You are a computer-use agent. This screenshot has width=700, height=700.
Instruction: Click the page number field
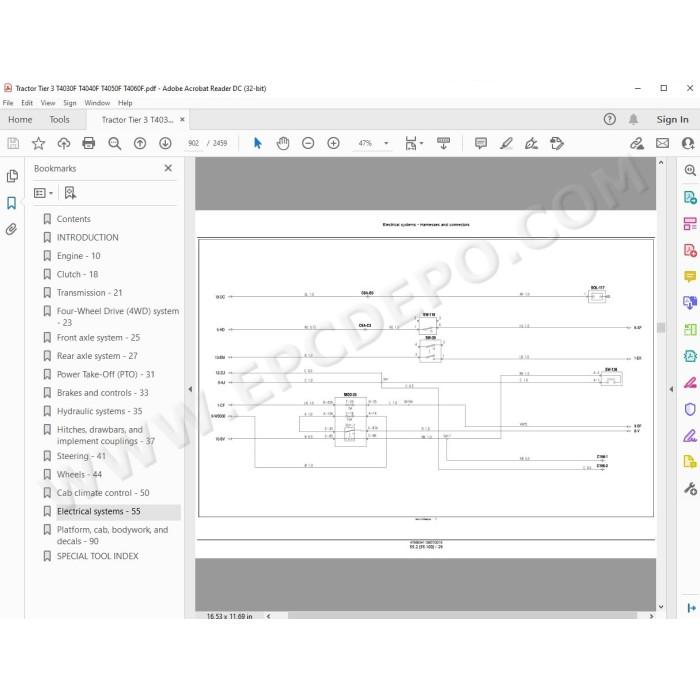pyautogui.click(x=193, y=143)
